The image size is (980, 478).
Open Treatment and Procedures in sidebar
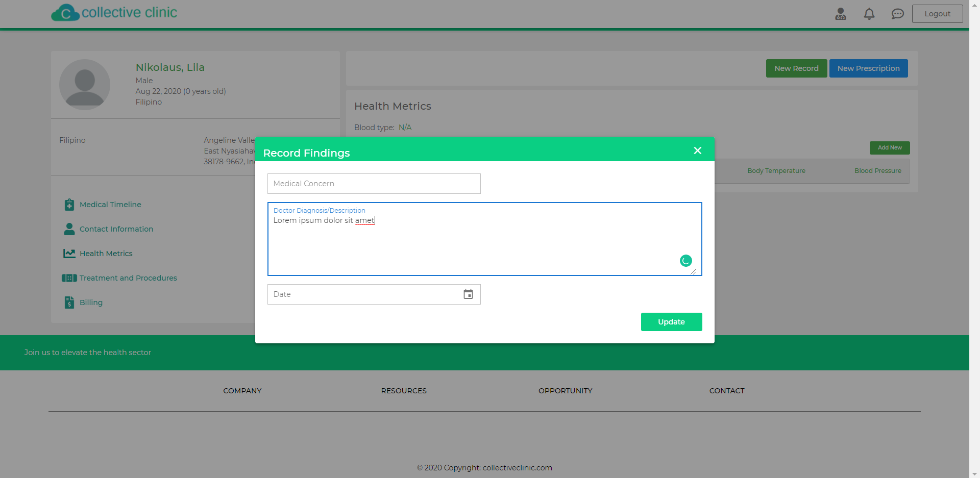[128, 278]
